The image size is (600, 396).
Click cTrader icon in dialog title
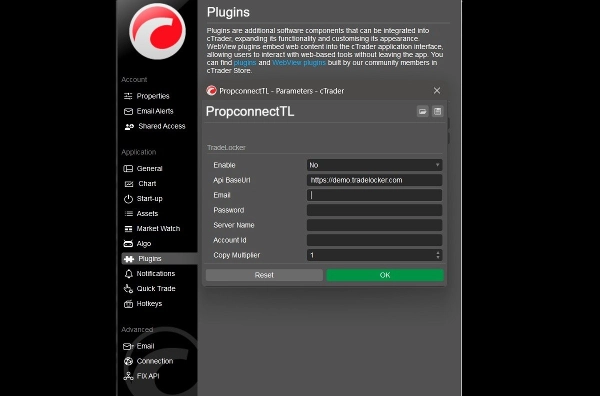coord(211,91)
